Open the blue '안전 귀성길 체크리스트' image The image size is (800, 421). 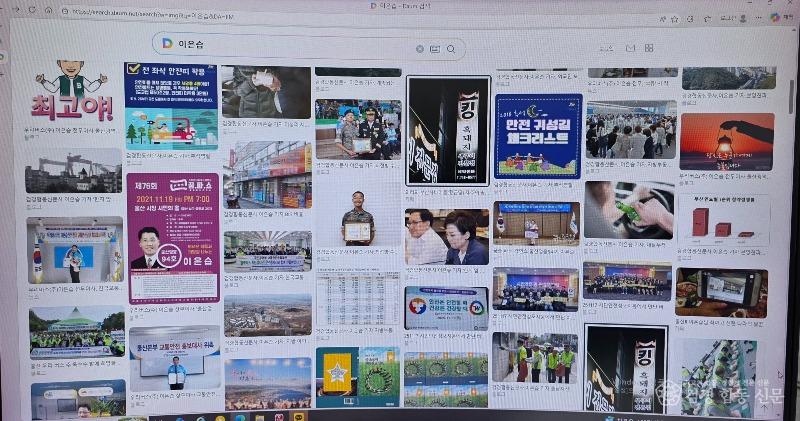coord(537,136)
